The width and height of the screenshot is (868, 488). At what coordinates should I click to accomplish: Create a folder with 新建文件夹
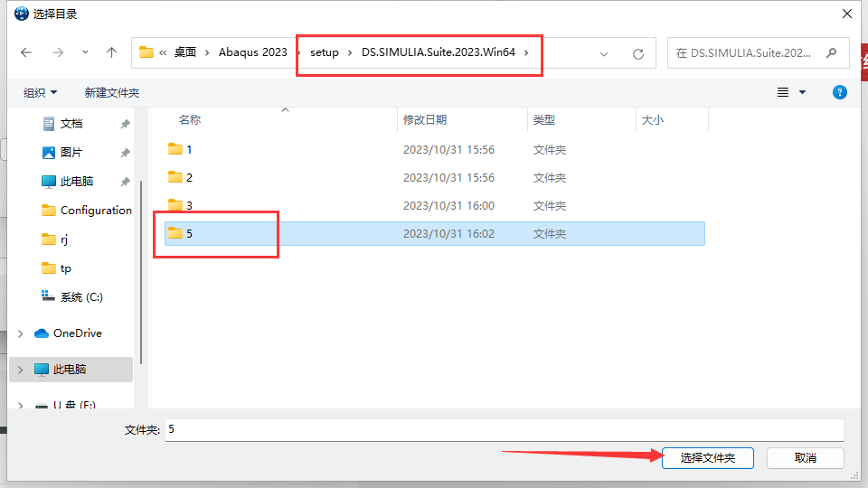click(112, 92)
